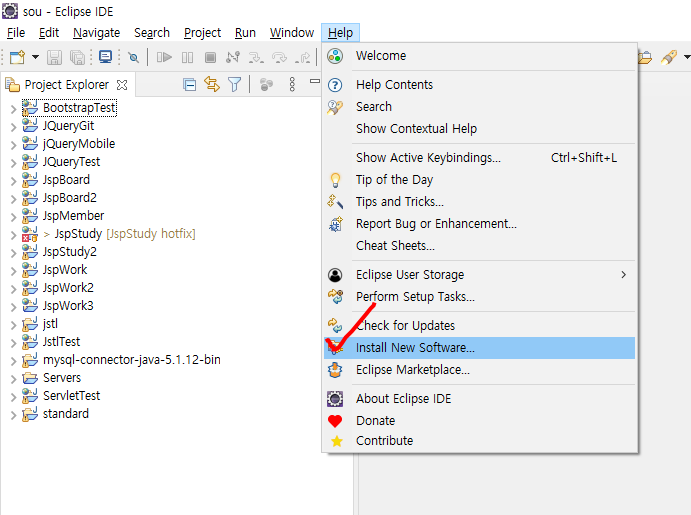This screenshot has width=691, height=515.
Task: Click the New wizard toolbar icon
Action: coord(17,57)
